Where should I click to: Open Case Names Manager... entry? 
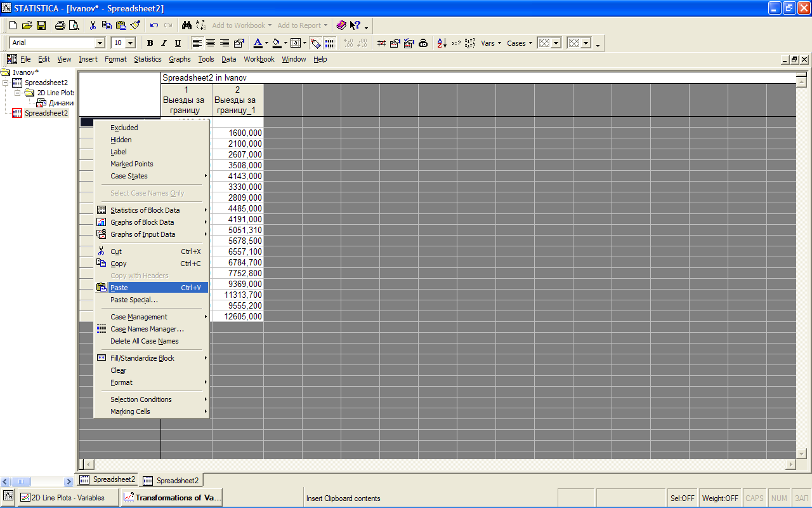[151, 329]
